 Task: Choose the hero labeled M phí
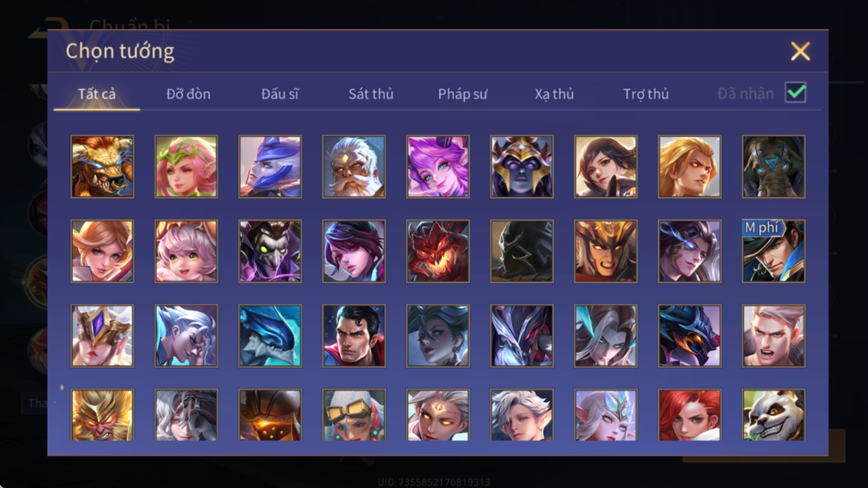(x=773, y=251)
